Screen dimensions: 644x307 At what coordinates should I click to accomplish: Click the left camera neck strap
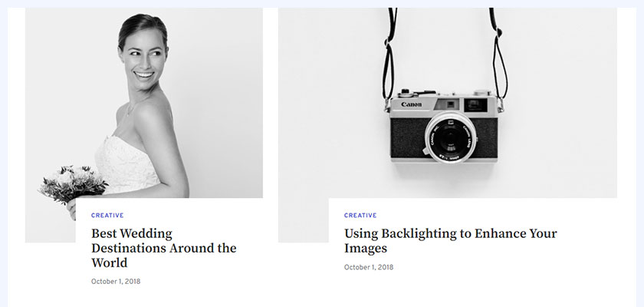pyautogui.click(x=389, y=54)
